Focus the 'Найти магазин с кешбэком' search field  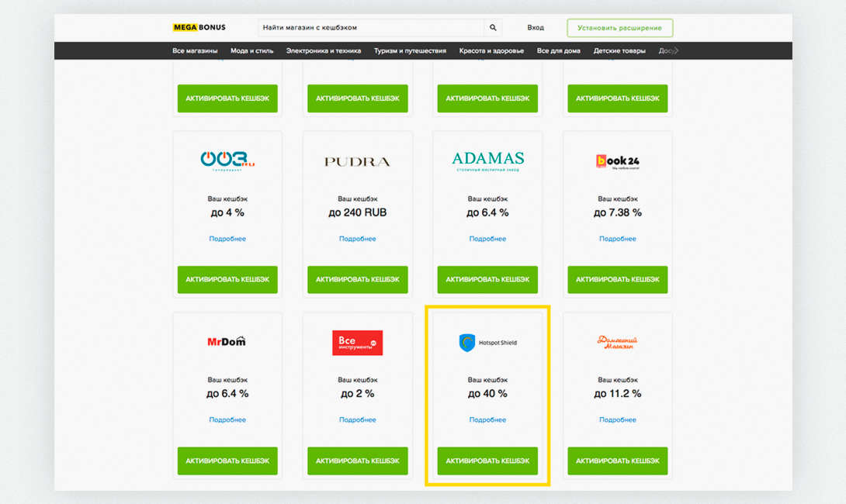coord(371,27)
